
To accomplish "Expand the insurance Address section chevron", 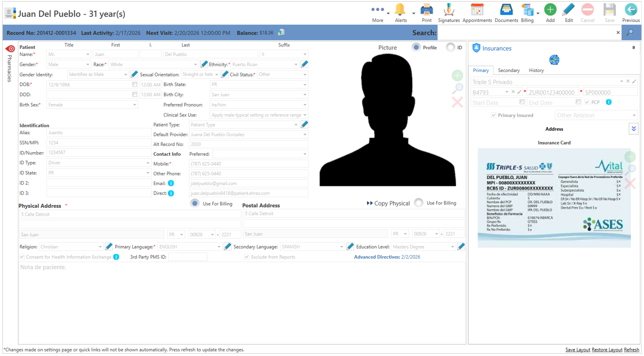I will tap(633, 129).
